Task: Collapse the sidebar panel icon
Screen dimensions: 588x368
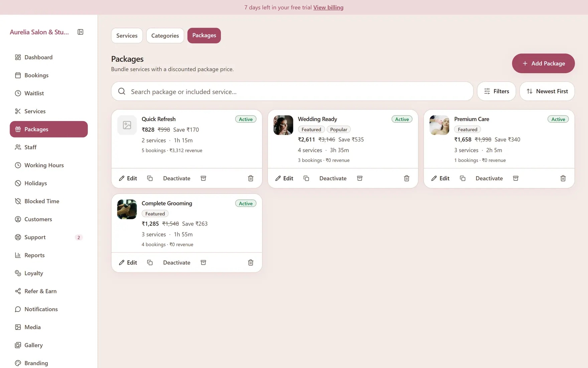Action: pyautogui.click(x=80, y=32)
